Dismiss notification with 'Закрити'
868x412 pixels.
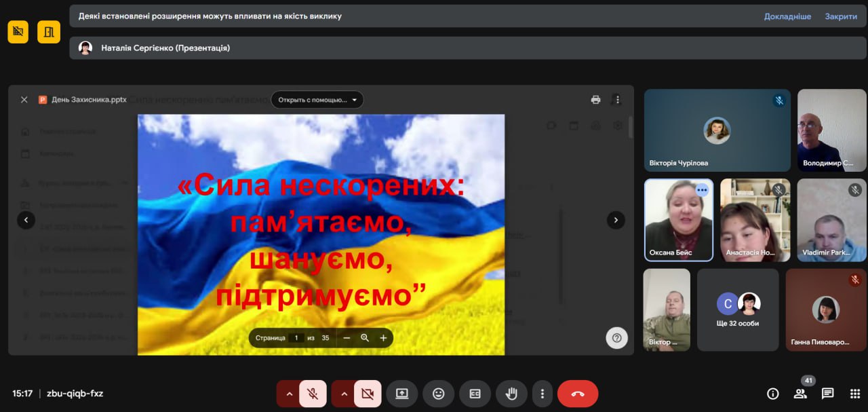[841, 16]
